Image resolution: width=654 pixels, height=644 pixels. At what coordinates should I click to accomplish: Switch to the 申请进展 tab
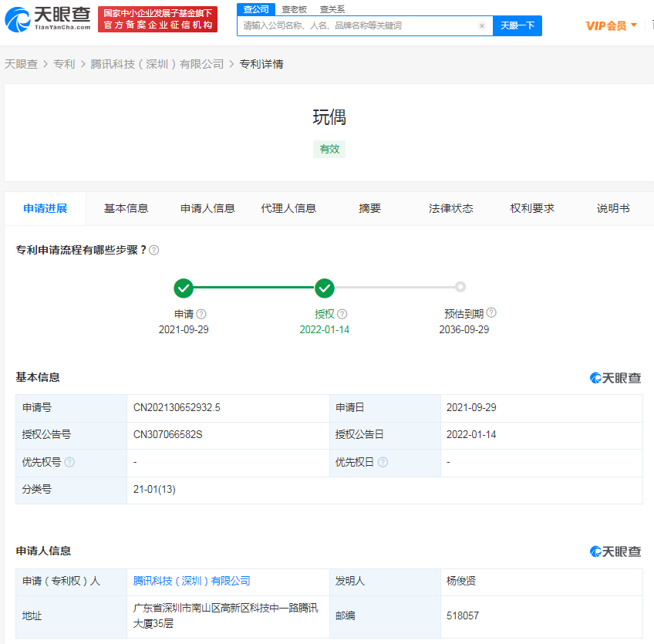[x=45, y=208]
